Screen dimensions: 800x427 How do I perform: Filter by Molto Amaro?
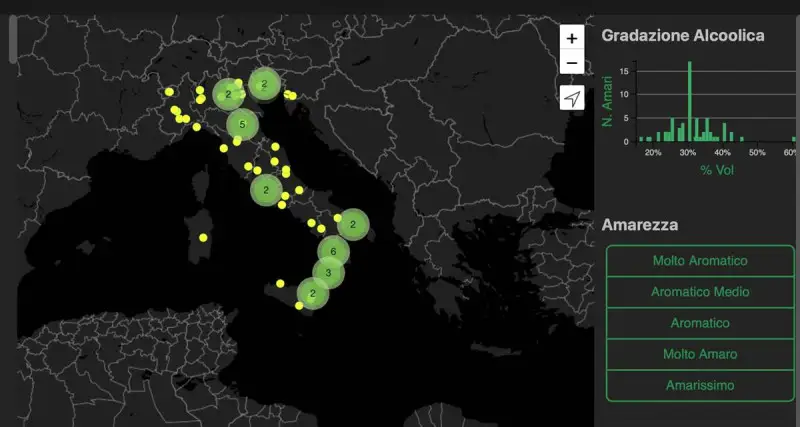700,354
